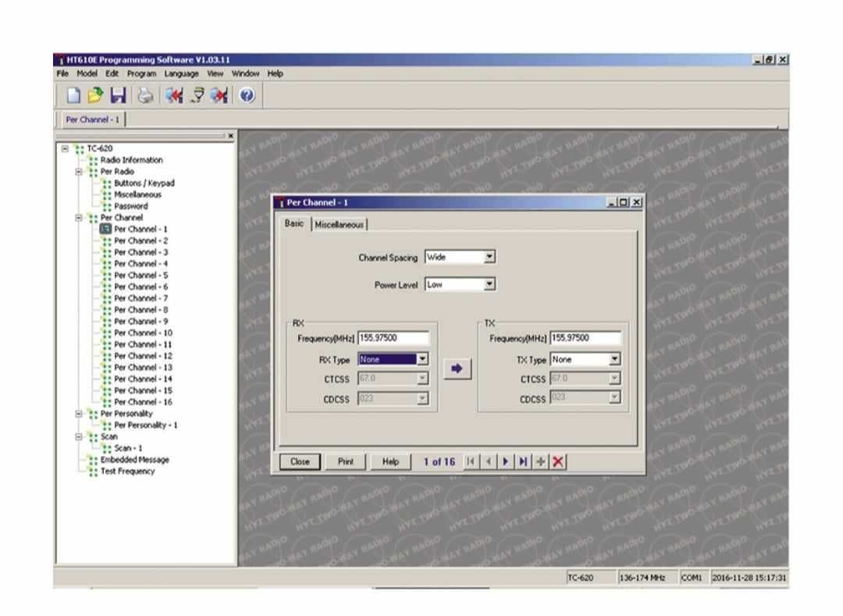
Task: Click the RX Frequency input field
Action: (x=393, y=337)
